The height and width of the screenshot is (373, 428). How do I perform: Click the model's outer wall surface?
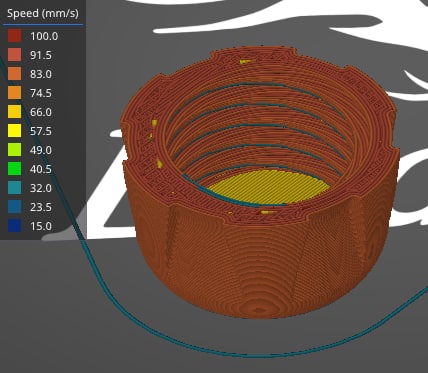pos(260,267)
